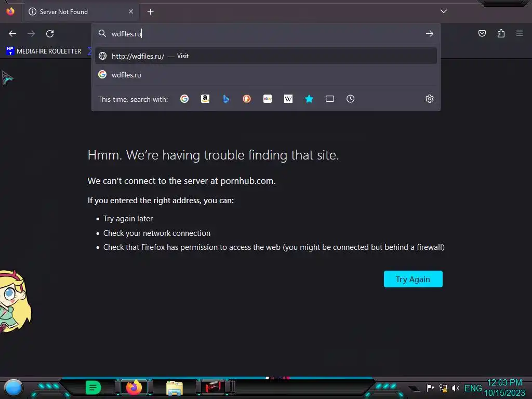Search this time with Wikipedia
Screen dimensions: 532x399
tap(288, 99)
